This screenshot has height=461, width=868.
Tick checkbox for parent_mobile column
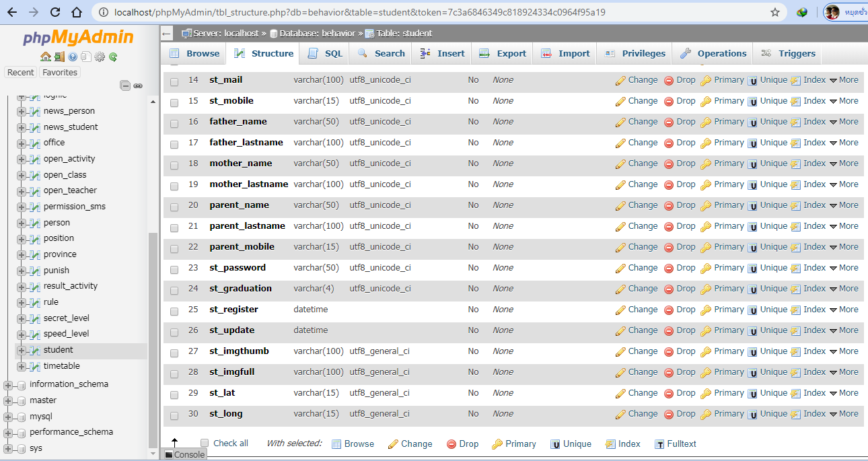pyautogui.click(x=174, y=248)
